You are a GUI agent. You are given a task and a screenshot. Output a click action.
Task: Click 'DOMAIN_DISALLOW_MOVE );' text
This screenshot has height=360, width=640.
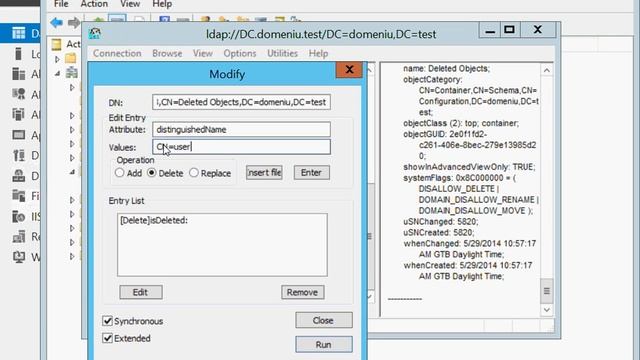click(x=476, y=211)
